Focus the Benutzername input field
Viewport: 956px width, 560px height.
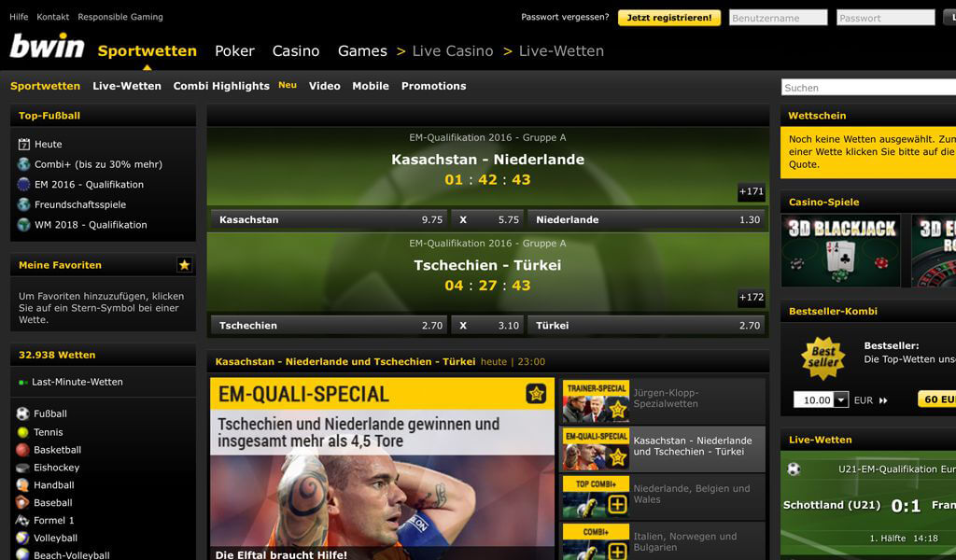(778, 18)
